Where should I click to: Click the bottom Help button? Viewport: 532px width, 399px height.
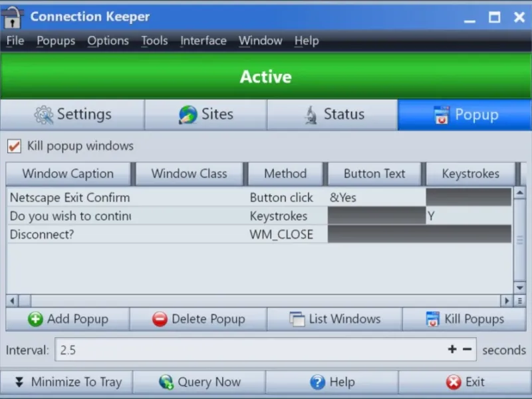(x=332, y=382)
